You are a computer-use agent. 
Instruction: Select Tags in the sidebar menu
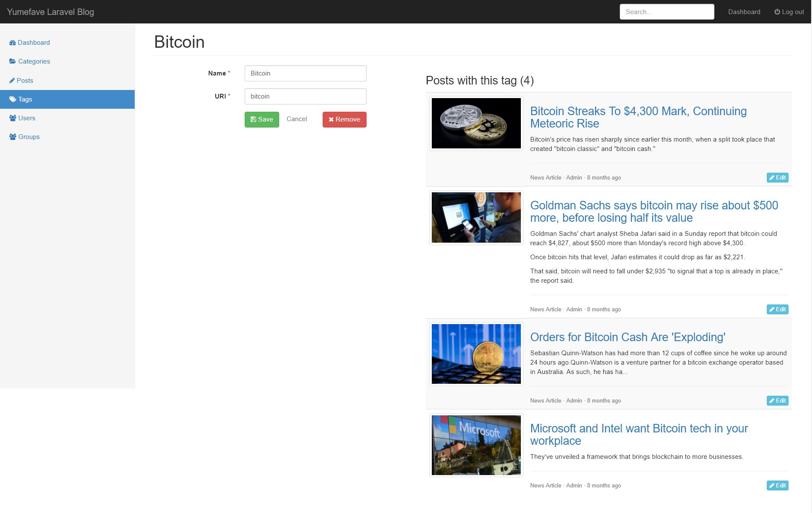(x=67, y=99)
